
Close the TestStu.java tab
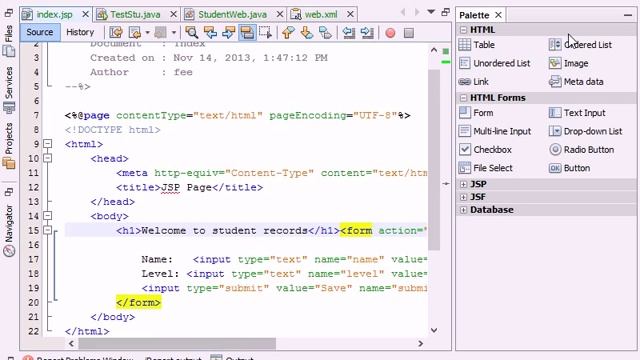click(173, 14)
